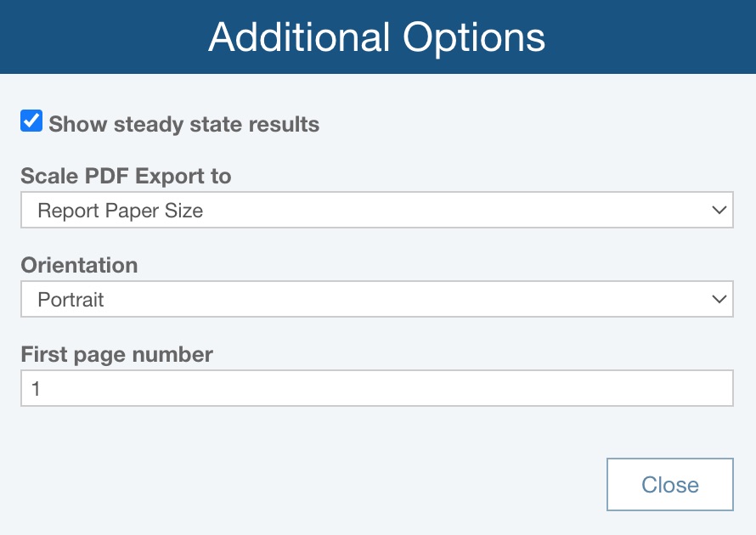Click the "Scale PDF Export to" label
756x535 pixels.
pyautogui.click(x=126, y=176)
